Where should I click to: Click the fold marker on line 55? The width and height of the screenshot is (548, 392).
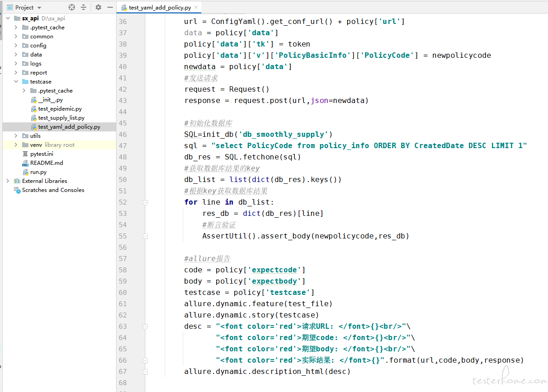tap(145, 236)
